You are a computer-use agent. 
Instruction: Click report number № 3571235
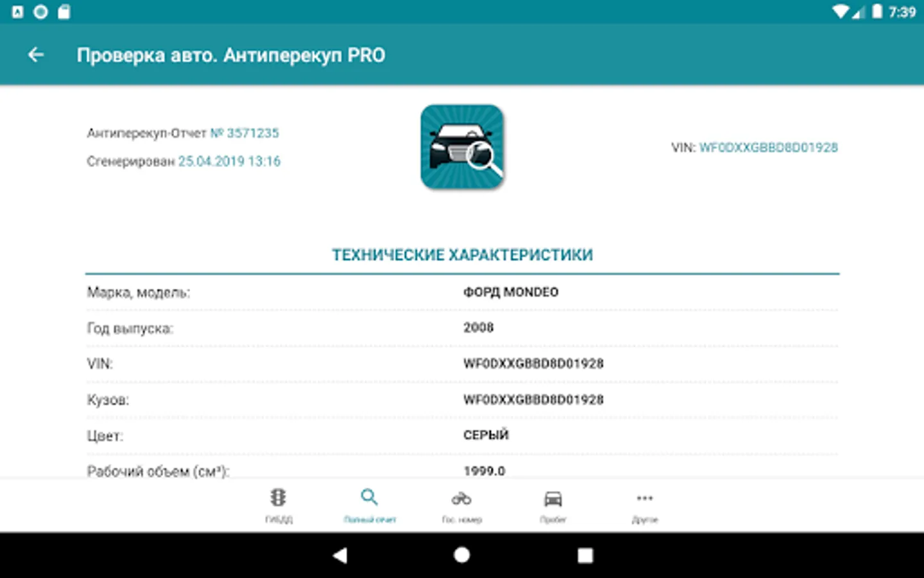[x=244, y=133]
